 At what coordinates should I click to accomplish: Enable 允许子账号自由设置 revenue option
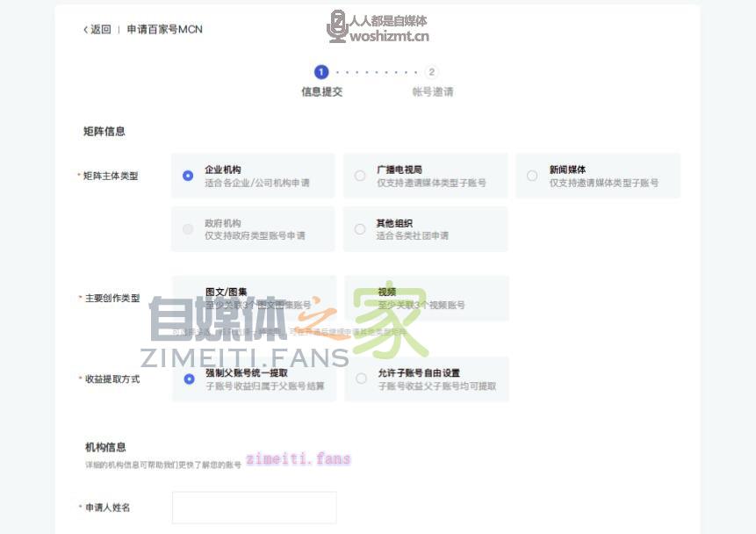click(x=361, y=379)
